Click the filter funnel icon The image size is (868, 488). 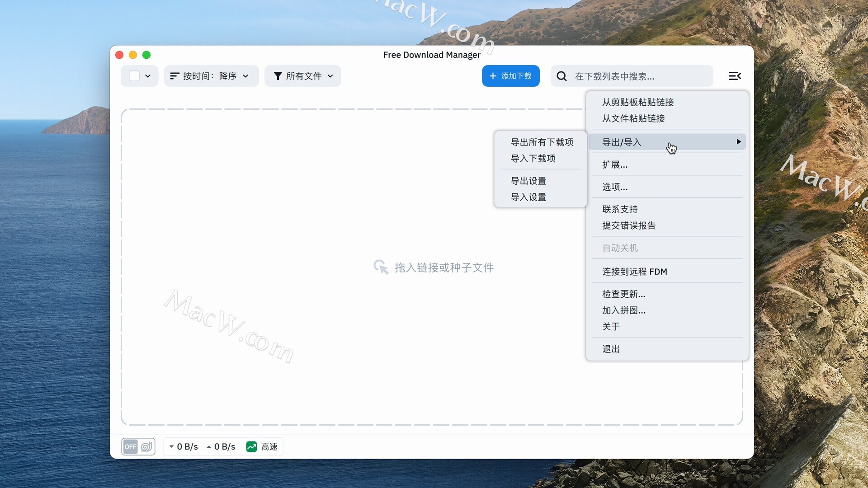pyautogui.click(x=278, y=76)
